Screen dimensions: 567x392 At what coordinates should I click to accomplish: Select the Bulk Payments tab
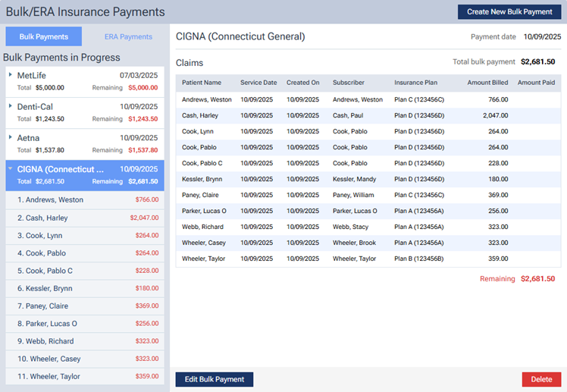pyautogui.click(x=43, y=36)
